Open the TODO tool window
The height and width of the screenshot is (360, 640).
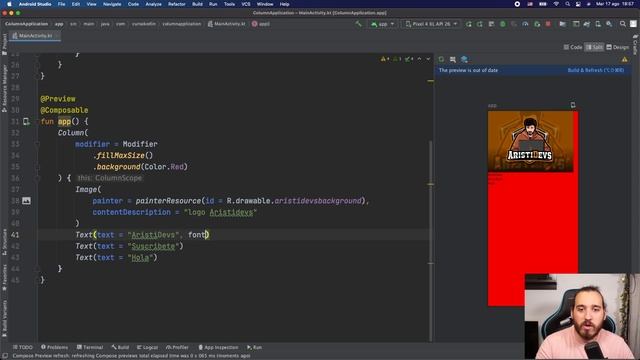click(22, 347)
